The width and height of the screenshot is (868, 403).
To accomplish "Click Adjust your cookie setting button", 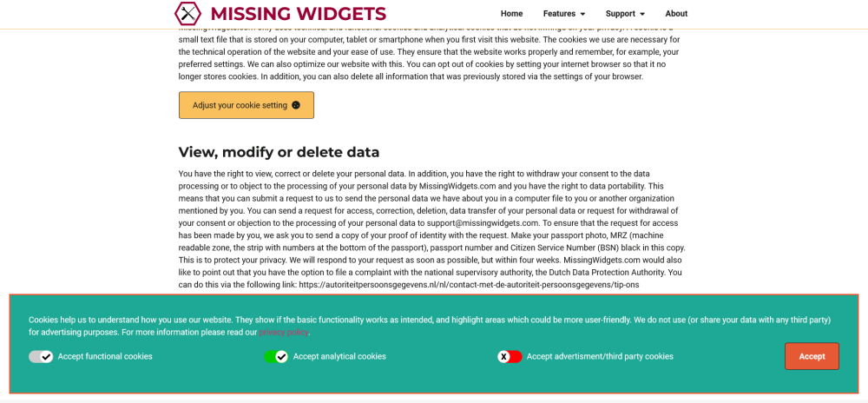I will pos(247,105).
